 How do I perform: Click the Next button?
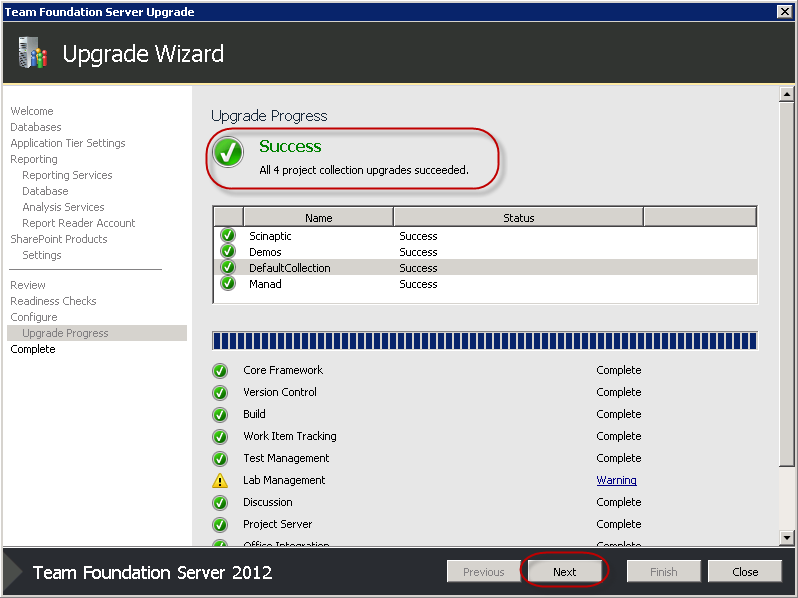[x=564, y=572]
